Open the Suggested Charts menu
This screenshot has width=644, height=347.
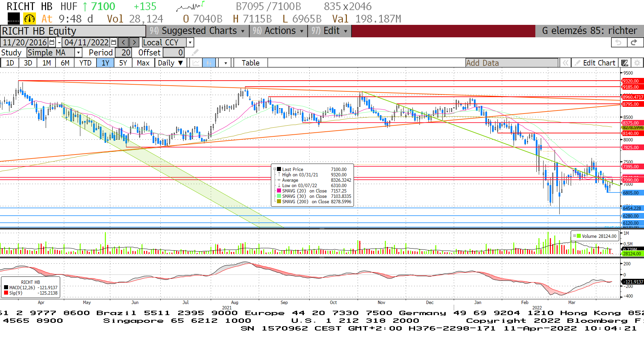pos(197,31)
